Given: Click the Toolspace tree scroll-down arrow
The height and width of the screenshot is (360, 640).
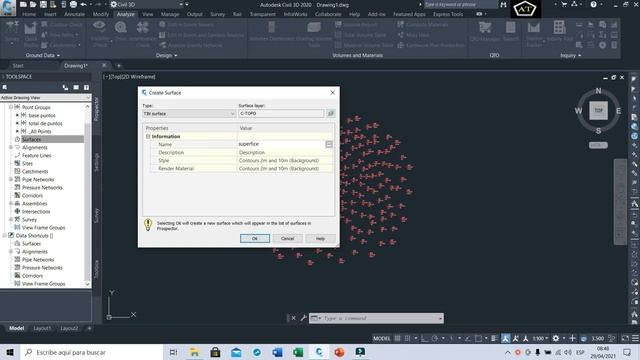Looking at the screenshot, I should coord(87,284).
